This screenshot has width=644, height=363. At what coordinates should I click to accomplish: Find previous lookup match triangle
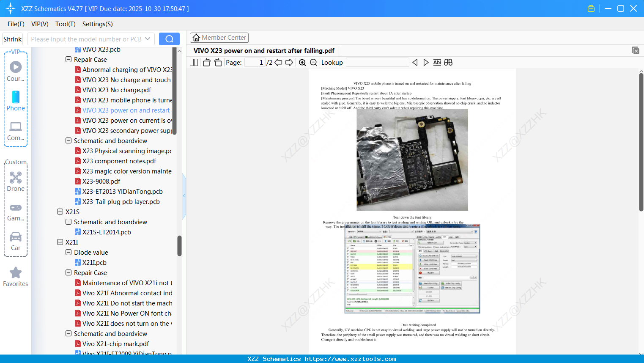pos(415,63)
